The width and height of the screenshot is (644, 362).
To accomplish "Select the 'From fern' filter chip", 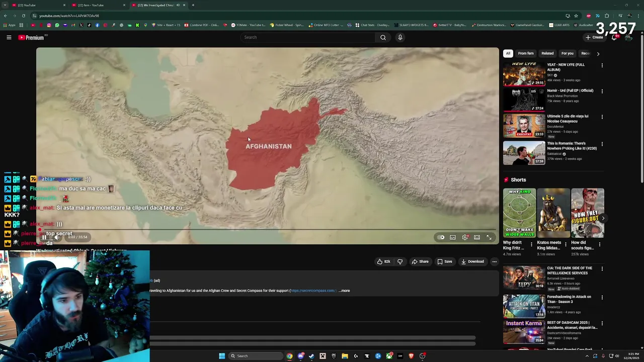I will pyautogui.click(x=526, y=53).
